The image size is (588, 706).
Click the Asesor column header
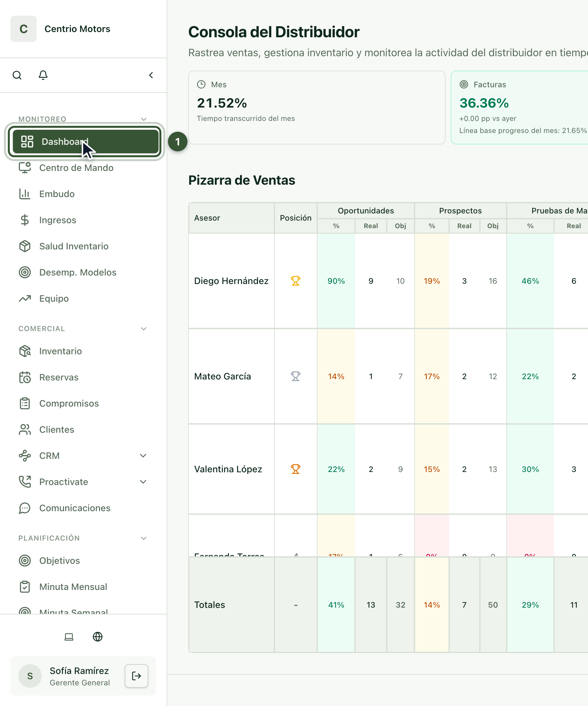[232, 218]
